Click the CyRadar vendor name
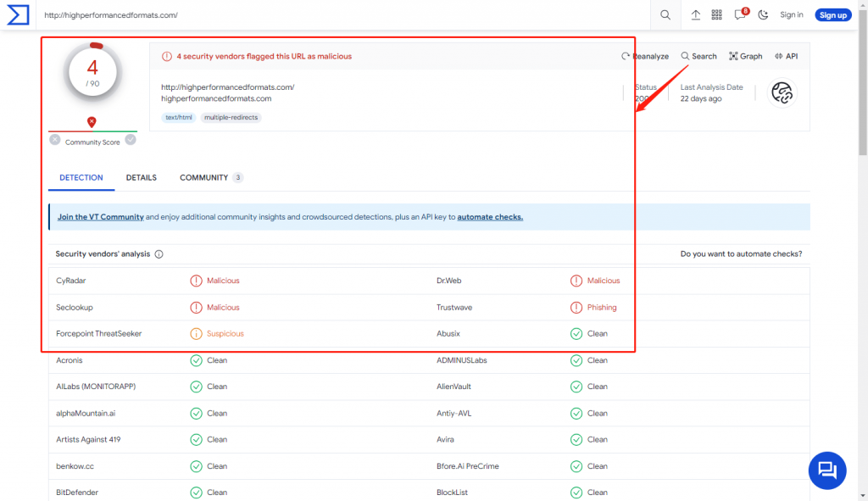The height and width of the screenshot is (501, 868). pyautogui.click(x=71, y=281)
